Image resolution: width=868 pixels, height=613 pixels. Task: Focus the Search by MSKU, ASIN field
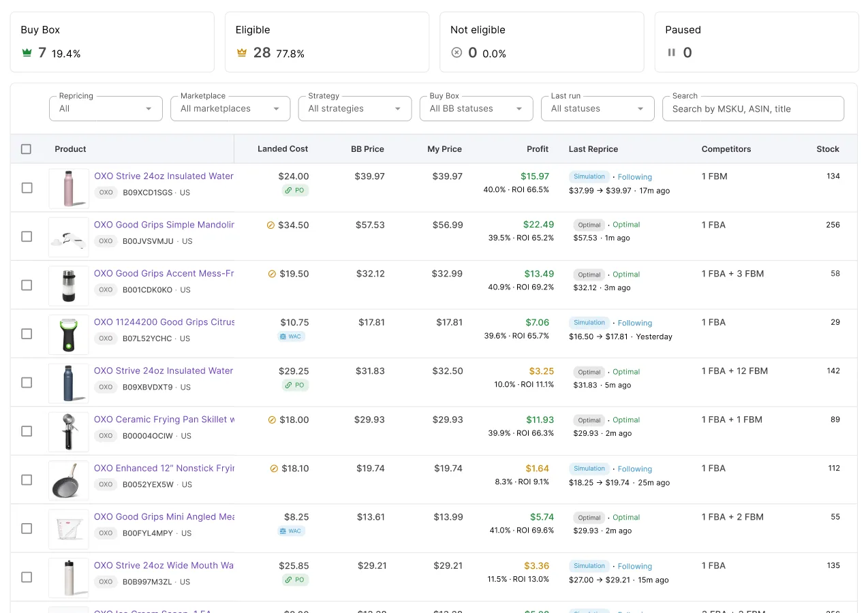pos(753,108)
